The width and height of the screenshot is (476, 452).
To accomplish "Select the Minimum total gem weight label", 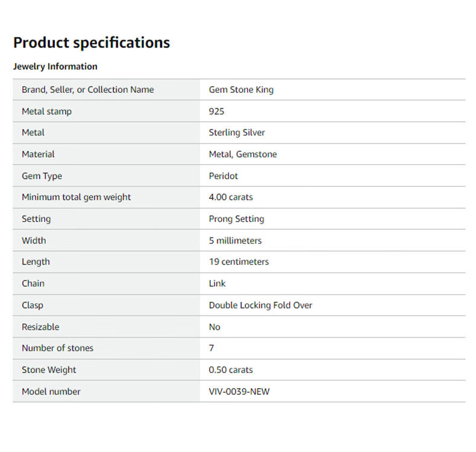I will (76, 197).
